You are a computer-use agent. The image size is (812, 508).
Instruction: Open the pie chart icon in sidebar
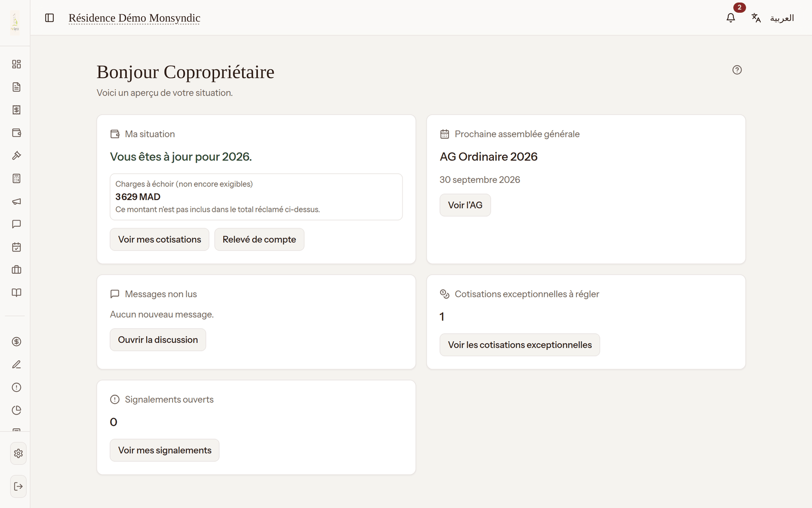tap(16, 410)
